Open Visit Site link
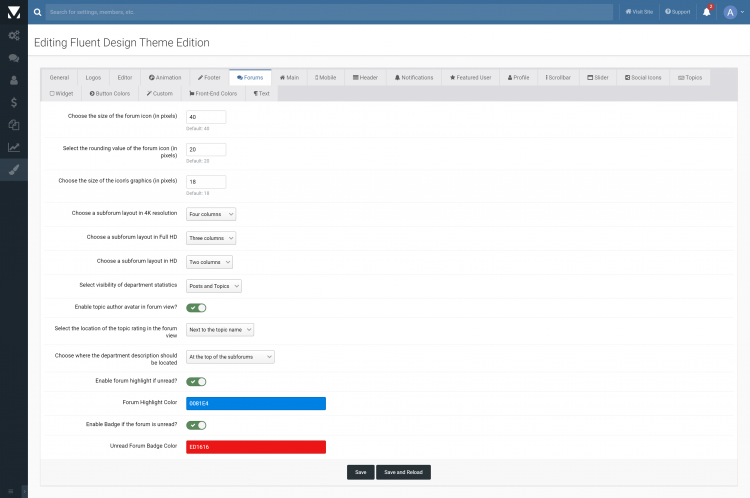 639,12
